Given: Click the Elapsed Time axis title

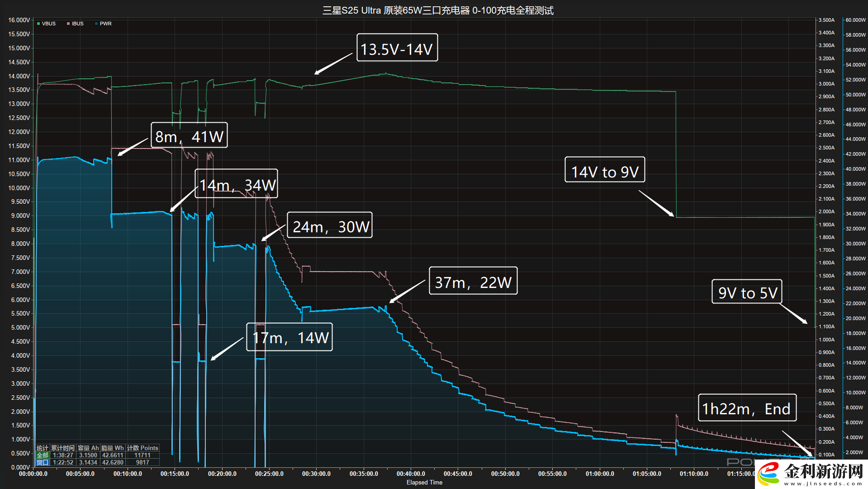Looking at the screenshot, I should click(x=424, y=483).
